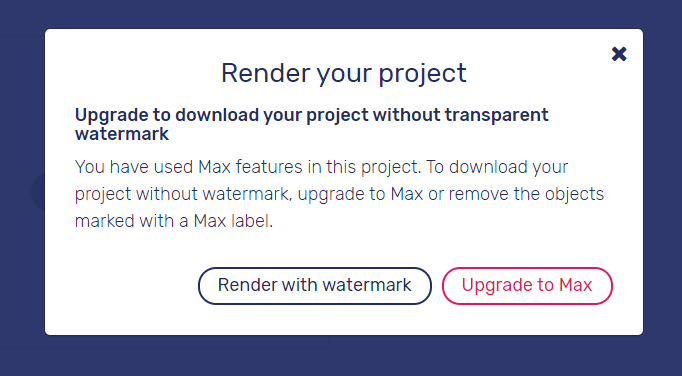Click the paragraph about Max features
Screen dimensions: 682x376
coord(339,194)
